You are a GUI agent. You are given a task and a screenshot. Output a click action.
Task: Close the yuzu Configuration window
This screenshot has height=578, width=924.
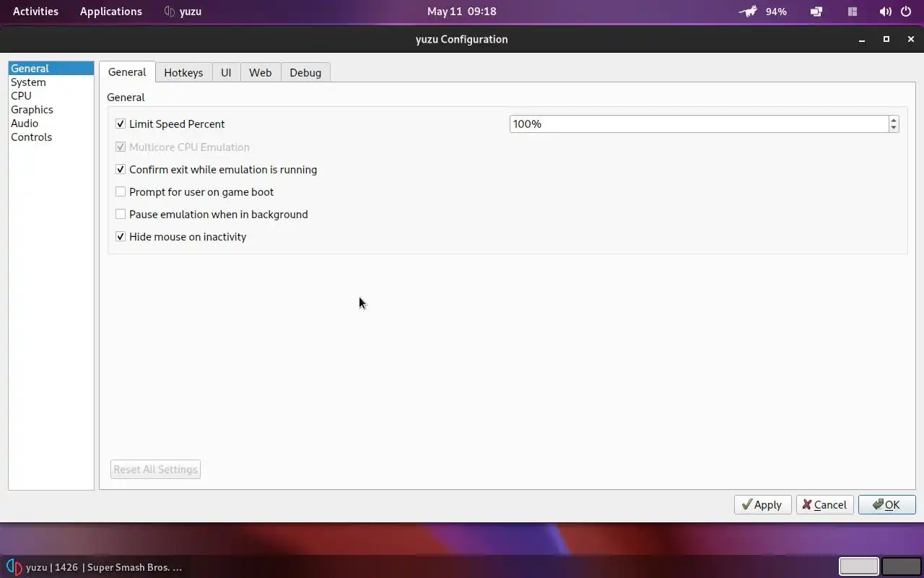click(911, 40)
